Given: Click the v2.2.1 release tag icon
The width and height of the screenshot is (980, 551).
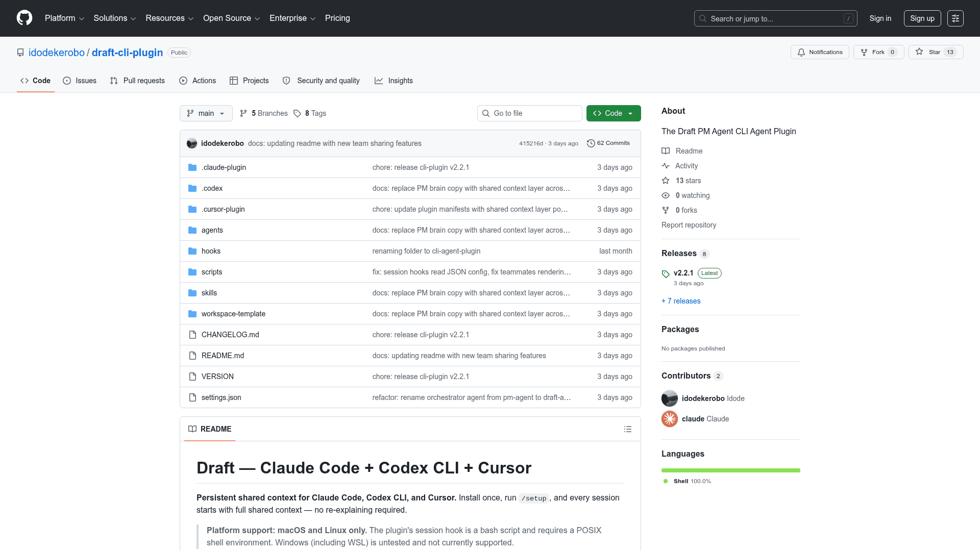Looking at the screenshot, I should coord(666,273).
